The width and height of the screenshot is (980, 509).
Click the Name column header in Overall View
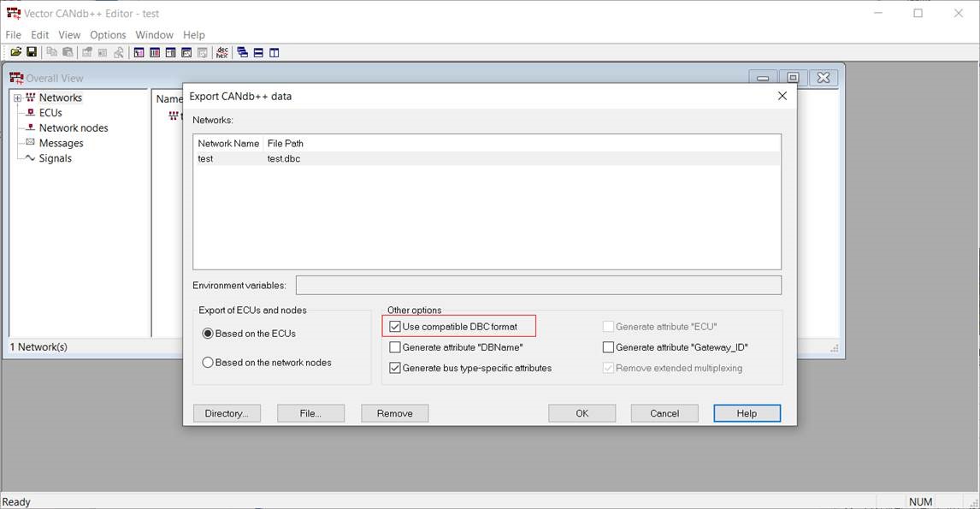click(x=168, y=98)
